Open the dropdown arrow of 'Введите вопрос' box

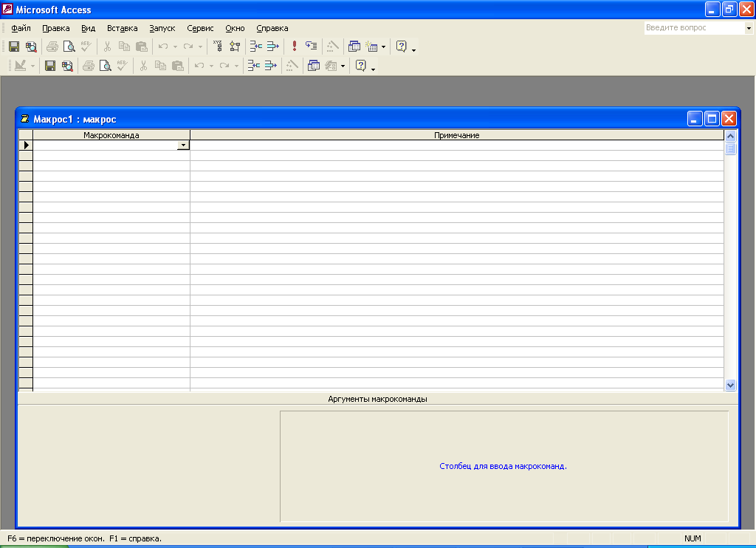pyautogui.click(x=749, y=28)
